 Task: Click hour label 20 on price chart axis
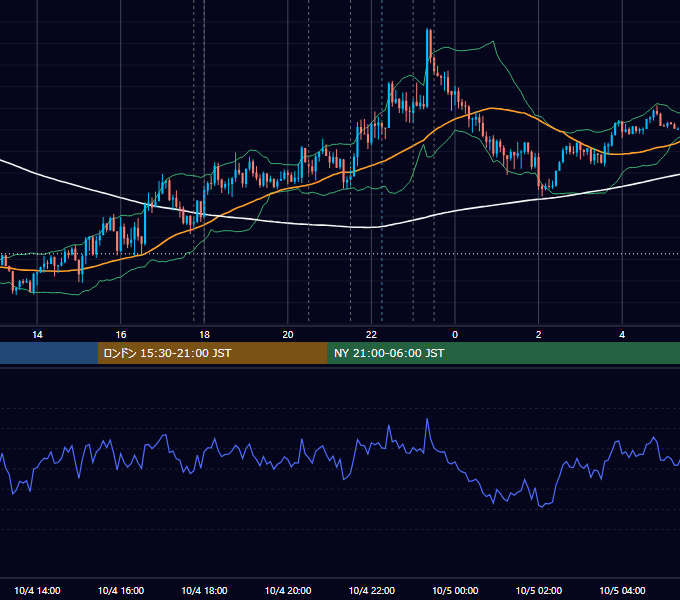tap(288, 335)
